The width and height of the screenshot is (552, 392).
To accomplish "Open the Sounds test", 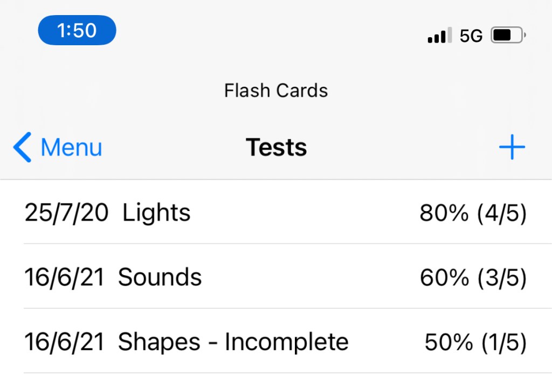I will tap(160, 278).
